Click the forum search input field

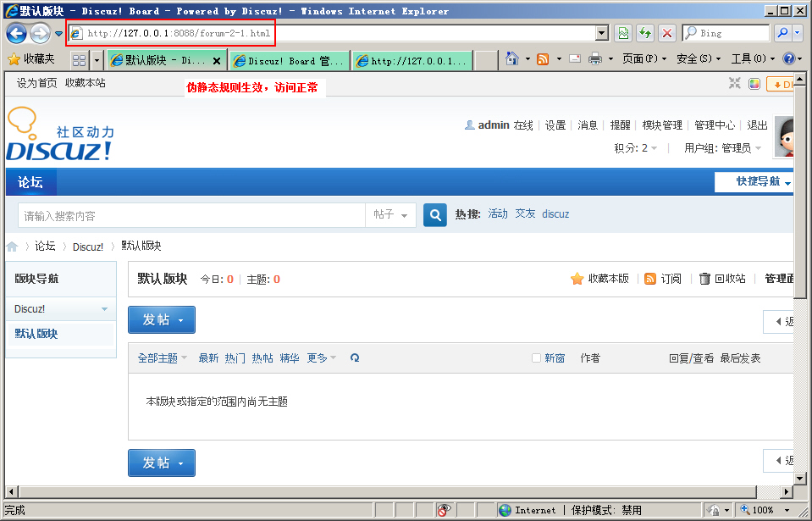point(191,216)
